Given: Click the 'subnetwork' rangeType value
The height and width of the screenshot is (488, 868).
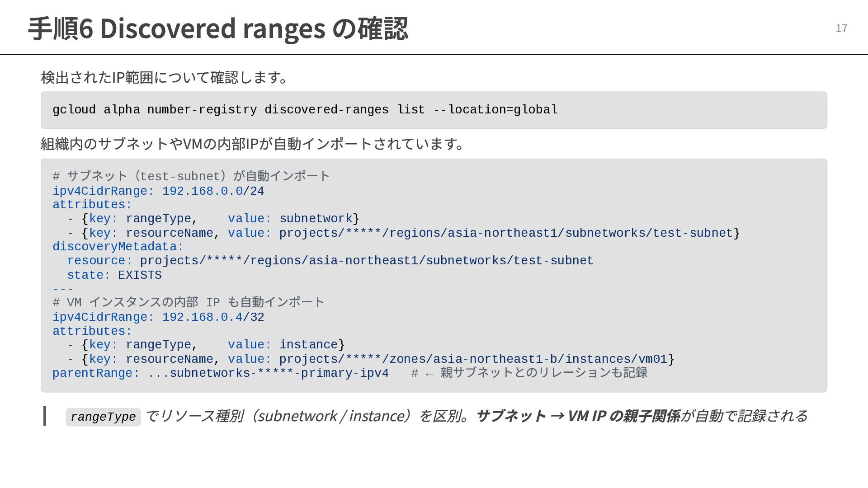Looking at the screenshot, I should pyautogui.click(x=316, y=219).
